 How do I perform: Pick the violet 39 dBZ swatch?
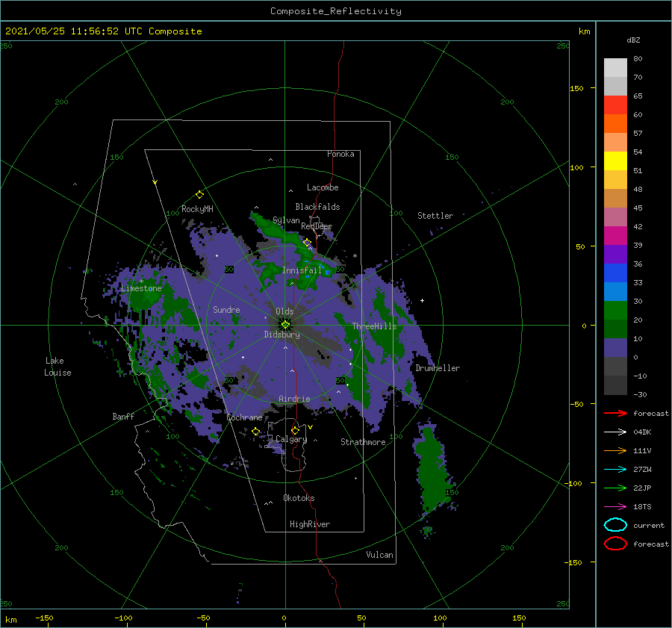click(x=615, y=254)
